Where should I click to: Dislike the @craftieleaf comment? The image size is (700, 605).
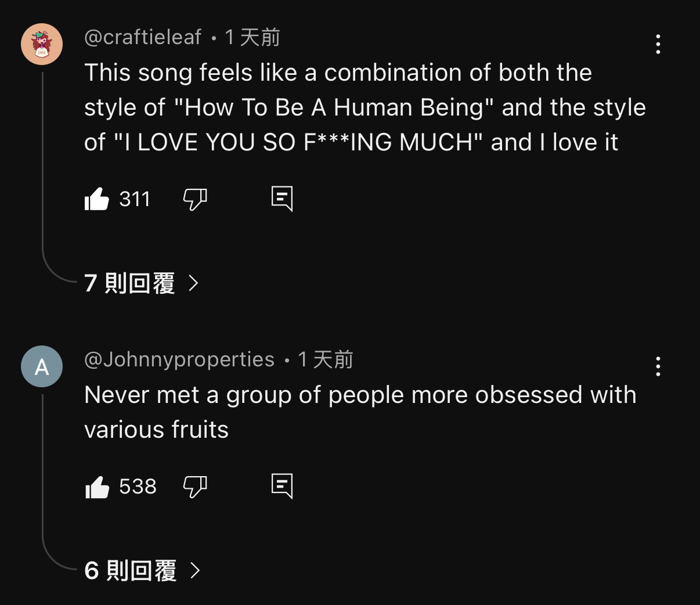point(194,199)
